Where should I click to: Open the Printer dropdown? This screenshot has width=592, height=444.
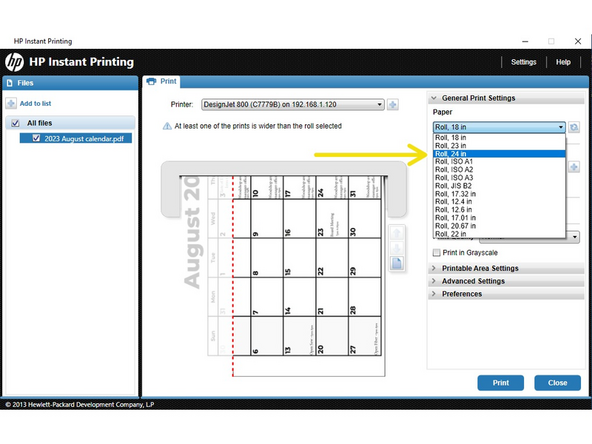293,105
